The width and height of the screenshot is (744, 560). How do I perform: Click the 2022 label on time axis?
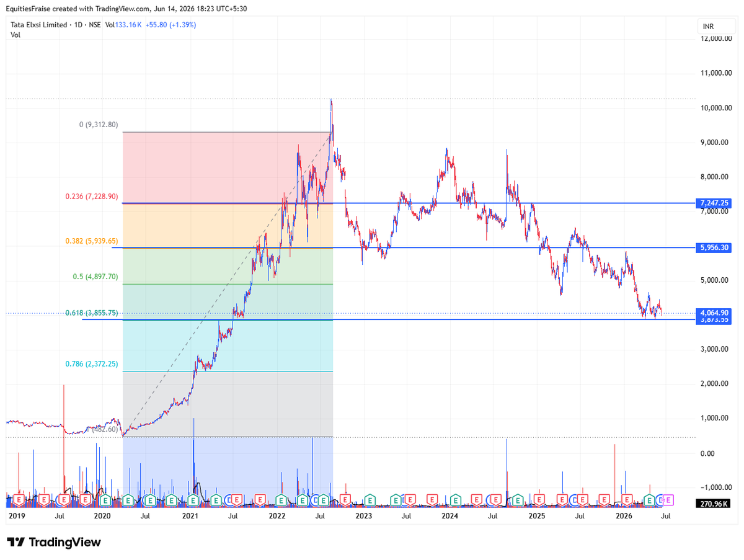(277, 515)
